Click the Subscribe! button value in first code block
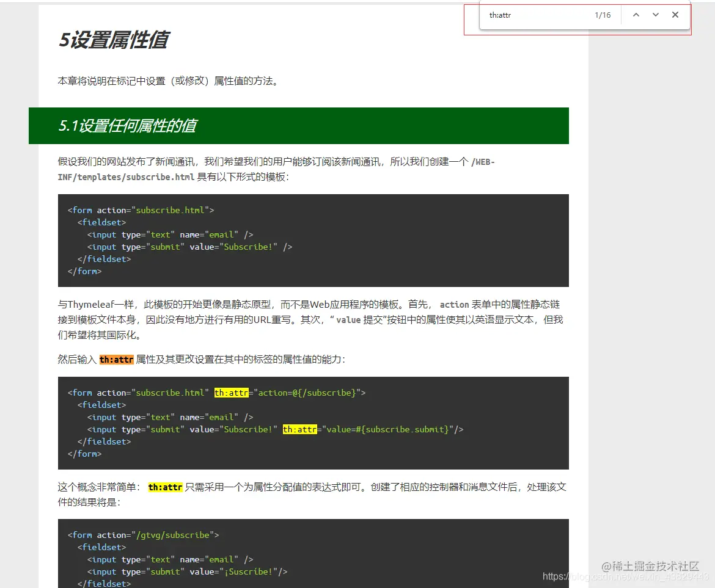Image resolution: width=715 pixels, height=588 pixels. click(x=248, y=247)
